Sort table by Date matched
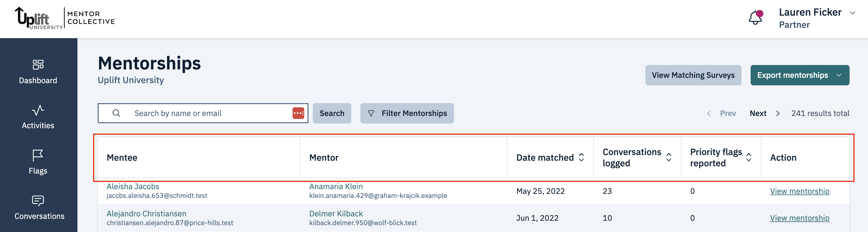868x232 pixels. [x=581, y=158]
